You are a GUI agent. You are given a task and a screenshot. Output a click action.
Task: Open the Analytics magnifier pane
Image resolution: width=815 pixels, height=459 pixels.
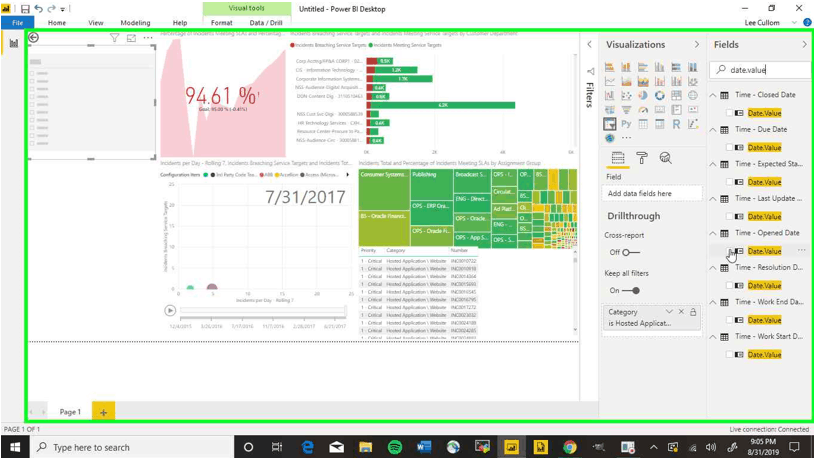[x=665, y=158]
